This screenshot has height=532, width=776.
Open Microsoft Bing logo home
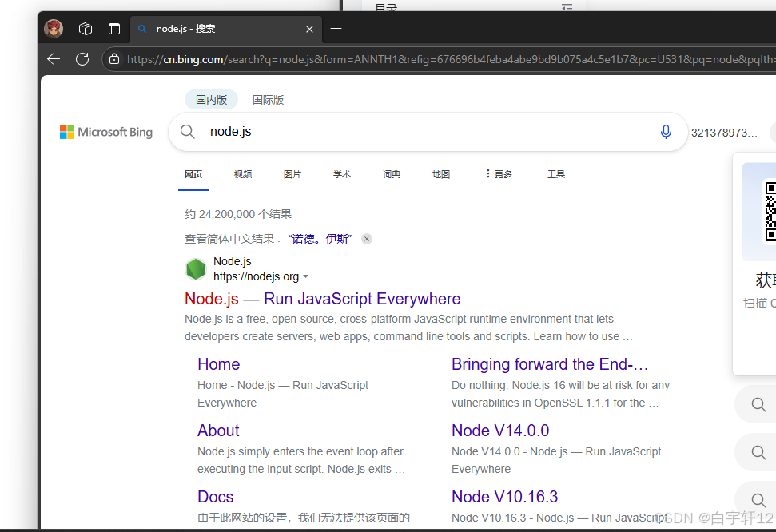point(106,132)
